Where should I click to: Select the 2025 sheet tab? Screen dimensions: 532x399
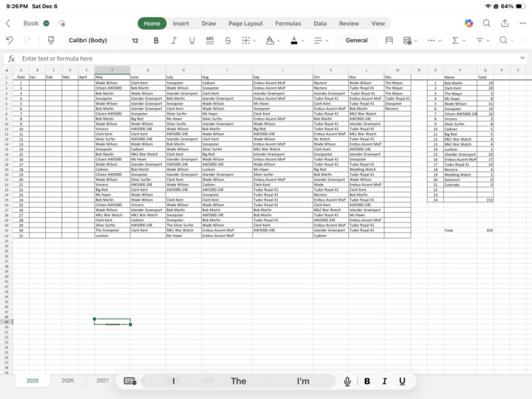point(33,381)
